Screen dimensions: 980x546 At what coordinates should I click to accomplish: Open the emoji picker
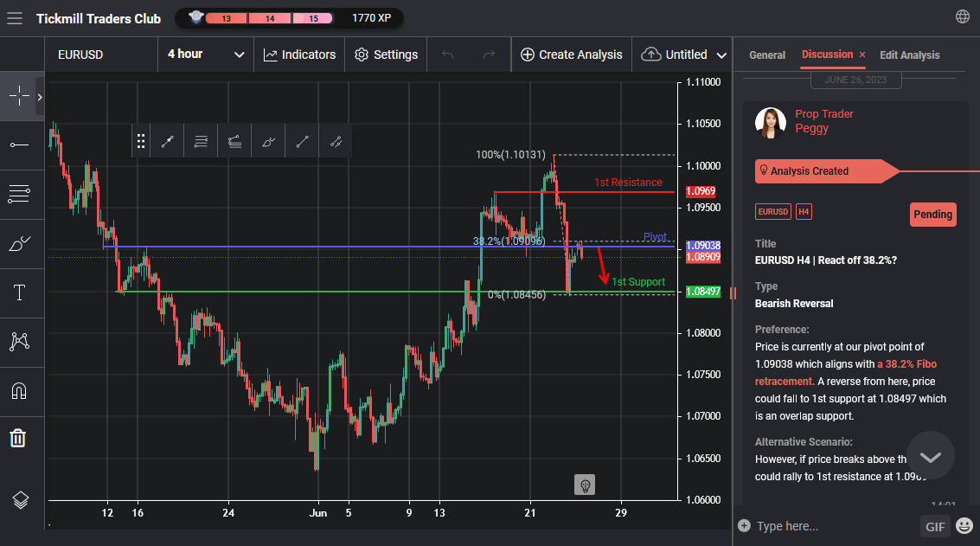[964, 526]
